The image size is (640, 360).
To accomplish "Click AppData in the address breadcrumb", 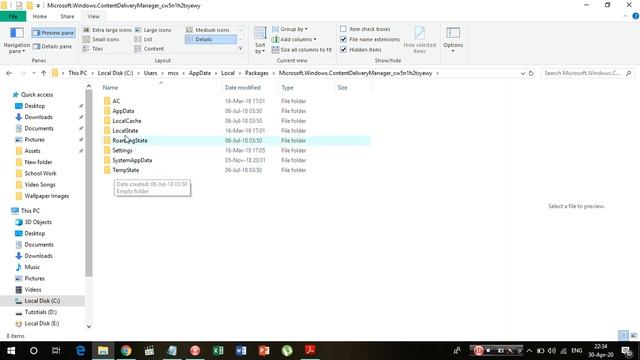I will click(x=200, y=73).
